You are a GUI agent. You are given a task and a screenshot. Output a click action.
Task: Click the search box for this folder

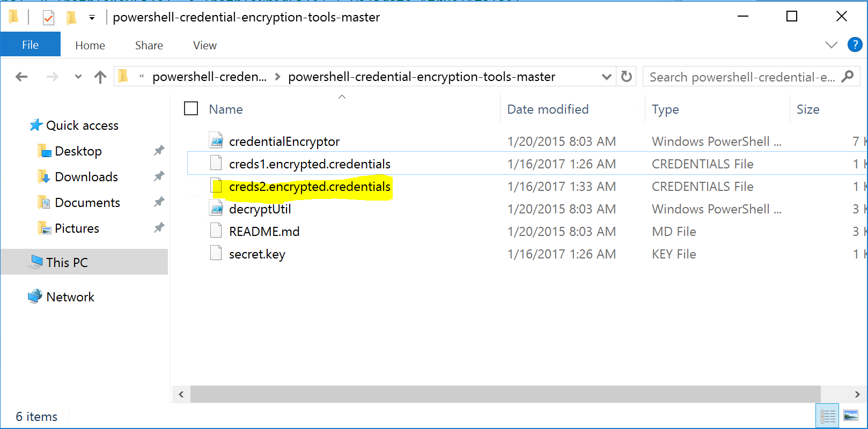(x=743, y=77)
